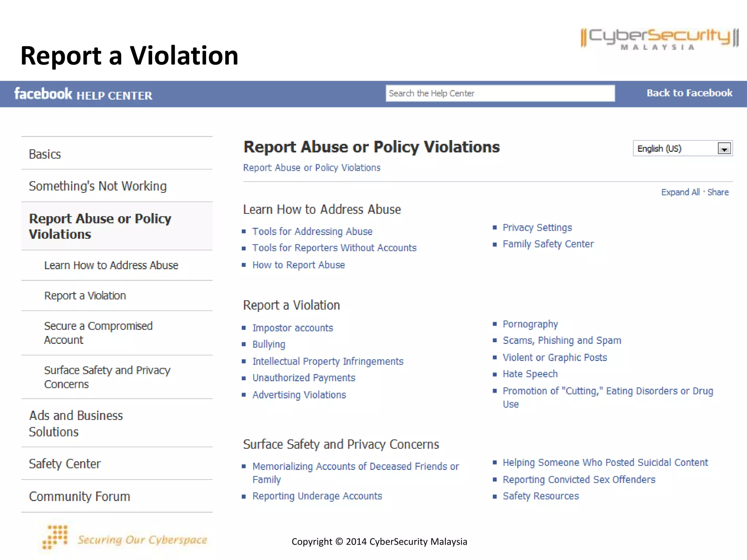747x560 pixels.
Task: Open the Family Safety Center link
Action: click(x=548, y=244)
